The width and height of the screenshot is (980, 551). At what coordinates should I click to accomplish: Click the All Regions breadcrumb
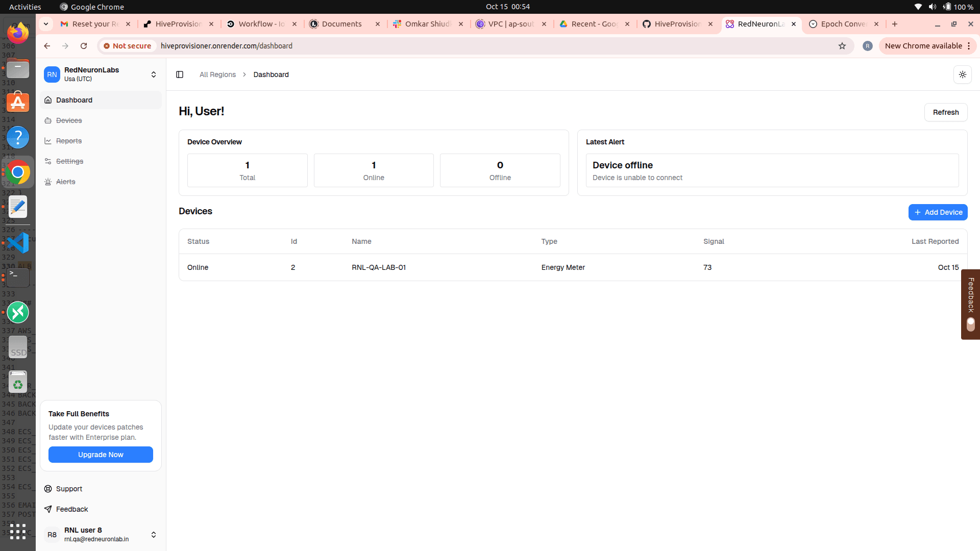217,74
